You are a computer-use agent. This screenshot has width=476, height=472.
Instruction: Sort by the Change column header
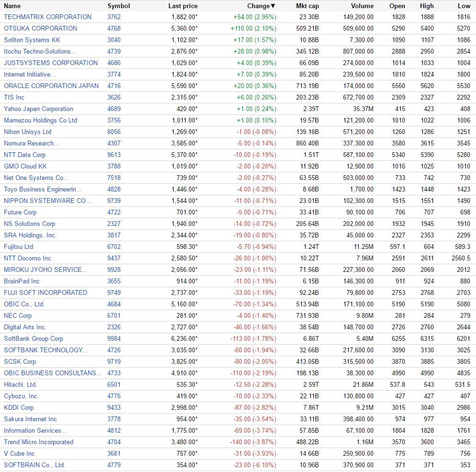[x=261, y=6]
